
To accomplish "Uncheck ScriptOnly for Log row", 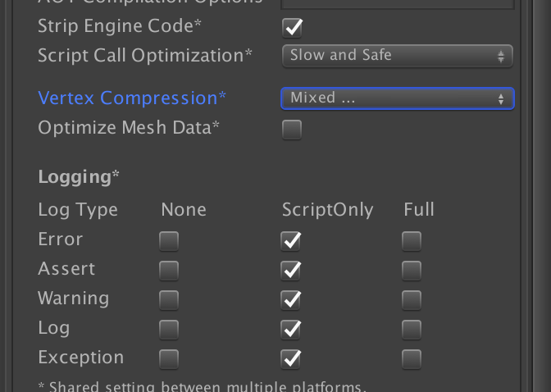I will (x=291, y=330).
